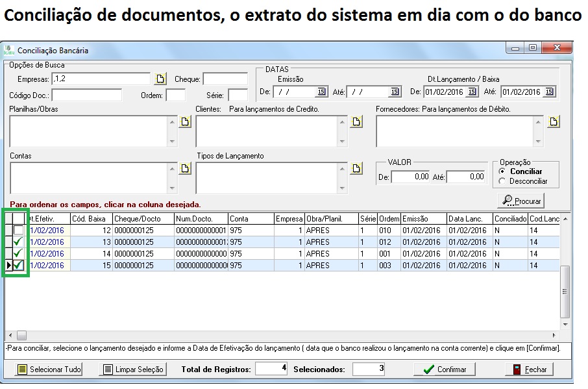Click the Procurar search button
The width and height of the screenshot is (588, 389).
pos(521,201)
